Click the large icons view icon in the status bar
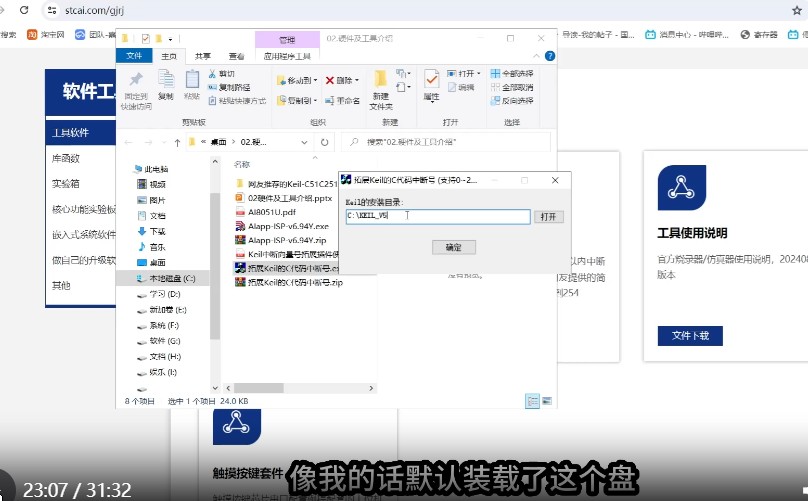This screenshot has height=501, width=808. point(547,401)
